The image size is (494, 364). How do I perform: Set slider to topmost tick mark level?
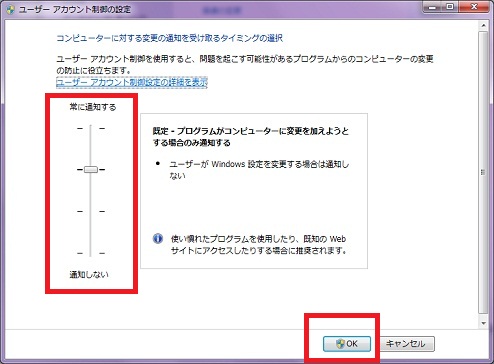pos(91,128)
